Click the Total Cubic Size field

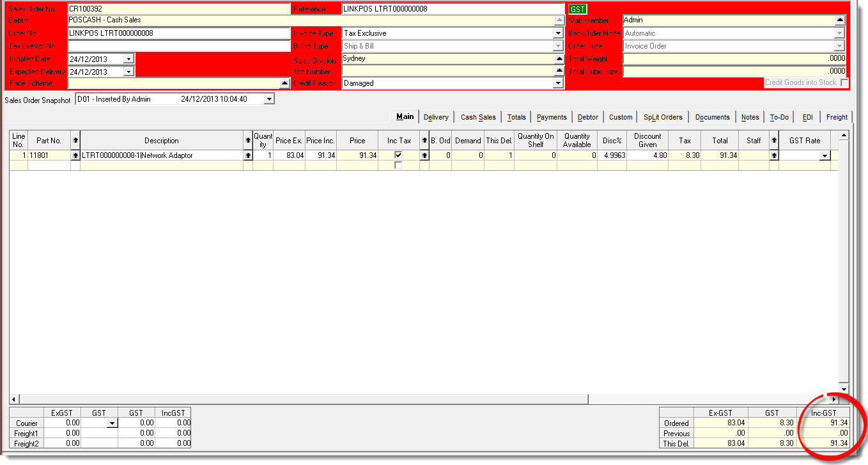(734, 71)
